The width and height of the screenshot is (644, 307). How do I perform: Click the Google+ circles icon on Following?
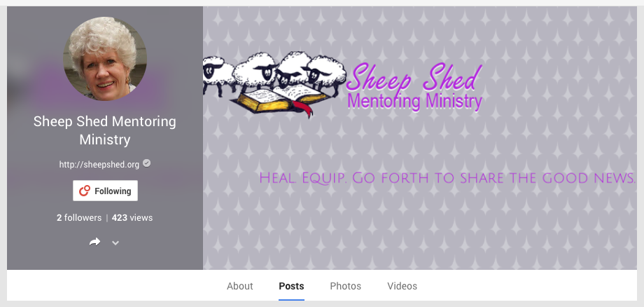(85, 191)
